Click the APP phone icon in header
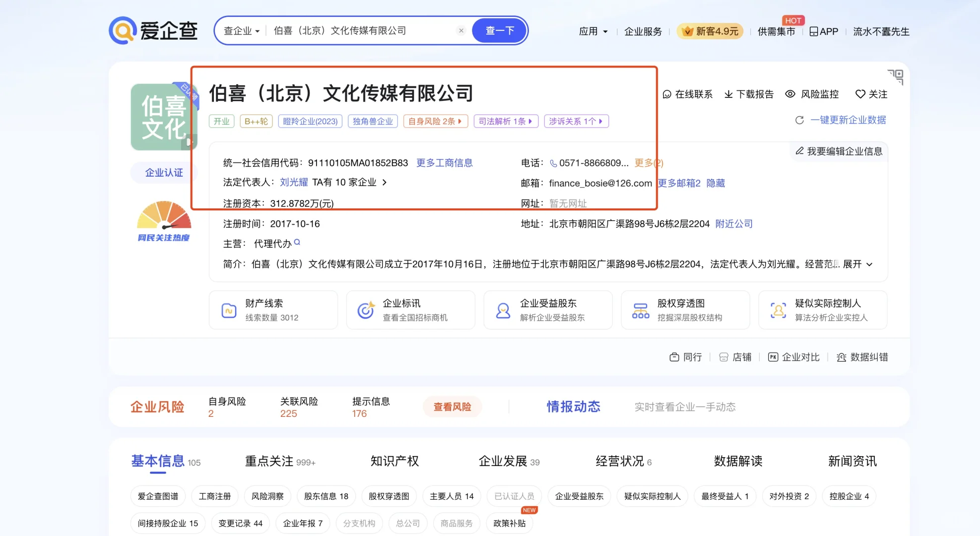The image size is (980, 536). [814, 32]
